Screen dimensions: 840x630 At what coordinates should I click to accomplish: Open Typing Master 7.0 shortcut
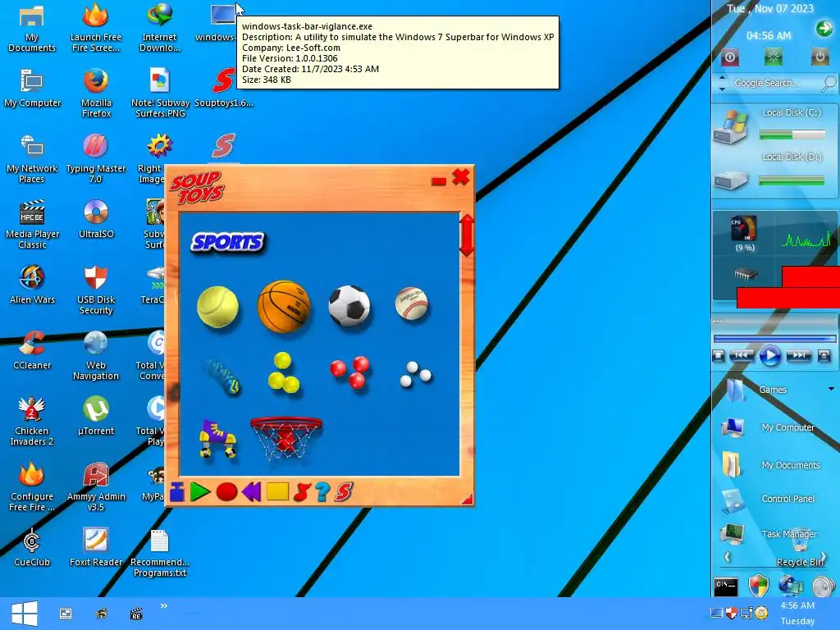tap(96, 158)
